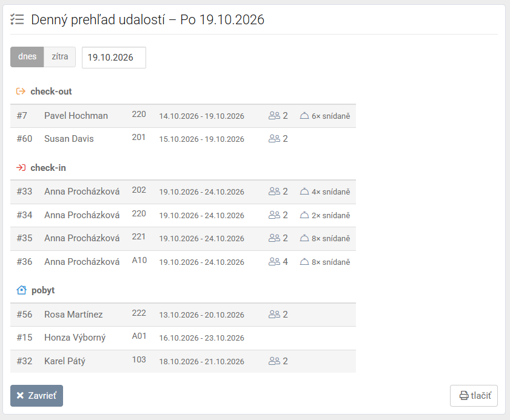Viewport: 510px width, 420px height.
Task: Print overview with the tlačiť button
Action: click(474, 396)
